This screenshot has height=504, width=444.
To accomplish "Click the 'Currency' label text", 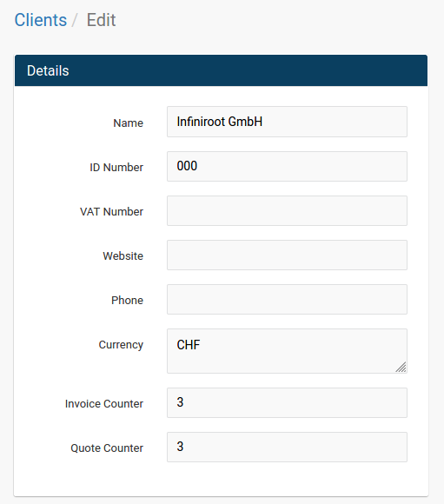I will point(121,345).
